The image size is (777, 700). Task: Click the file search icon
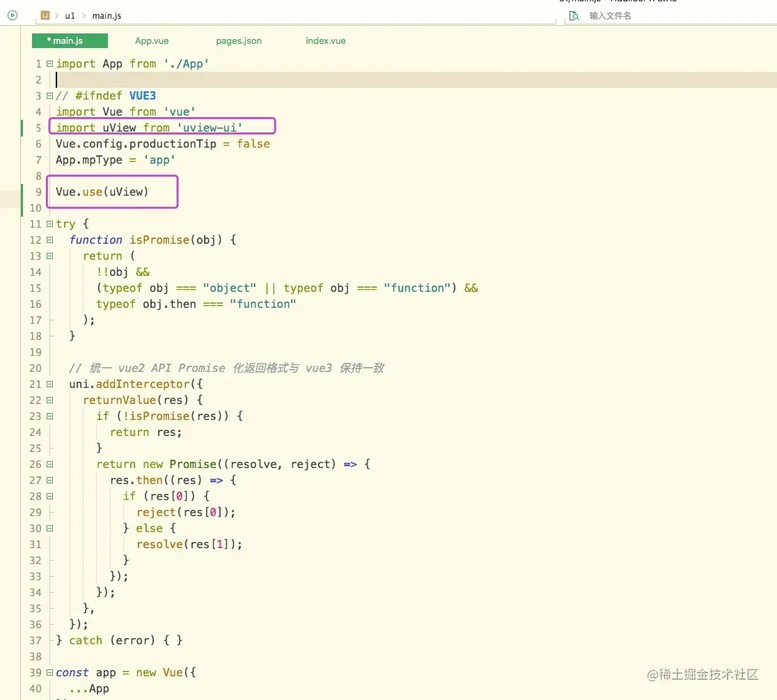[x=574, y=16]
